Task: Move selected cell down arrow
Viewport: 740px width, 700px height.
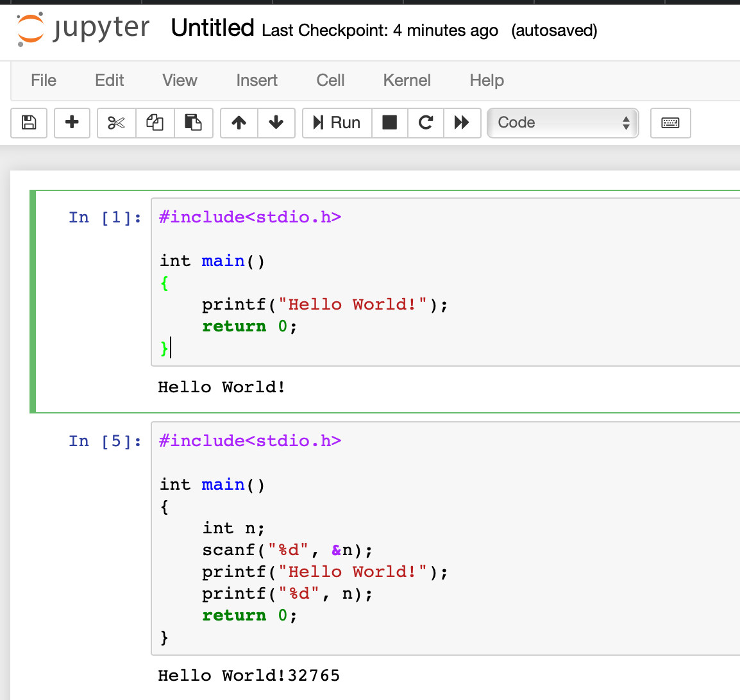Action: point(276,122)
